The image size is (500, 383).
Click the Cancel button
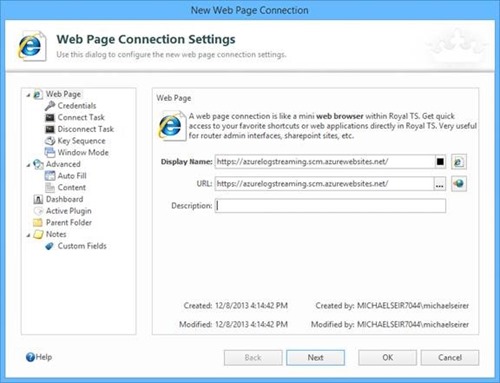[450, 358]
